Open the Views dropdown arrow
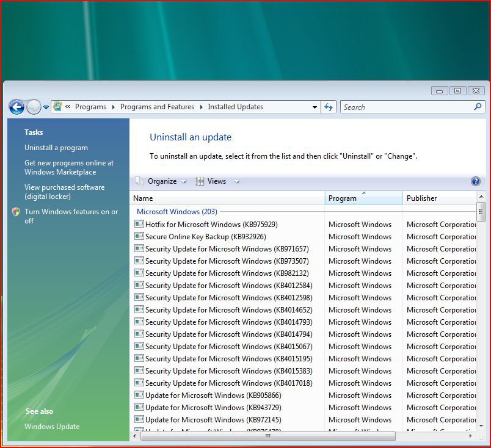The height and width of the screenshot is (448, 491). pyautogui.click(x=237, y=181)
